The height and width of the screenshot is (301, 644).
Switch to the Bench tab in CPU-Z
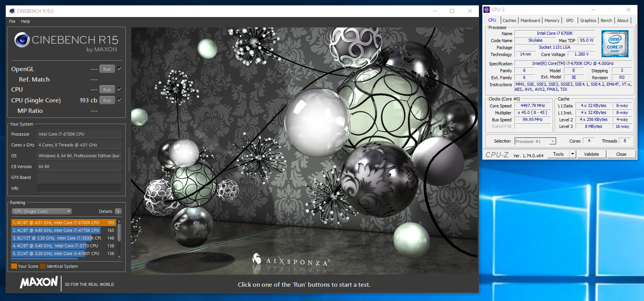606,20
